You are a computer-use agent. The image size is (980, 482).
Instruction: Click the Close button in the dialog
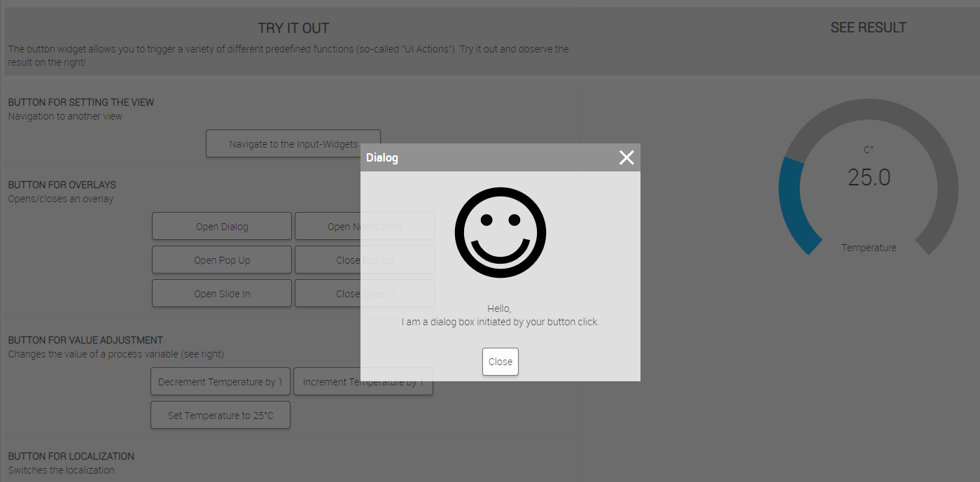(x=500, y=362)
